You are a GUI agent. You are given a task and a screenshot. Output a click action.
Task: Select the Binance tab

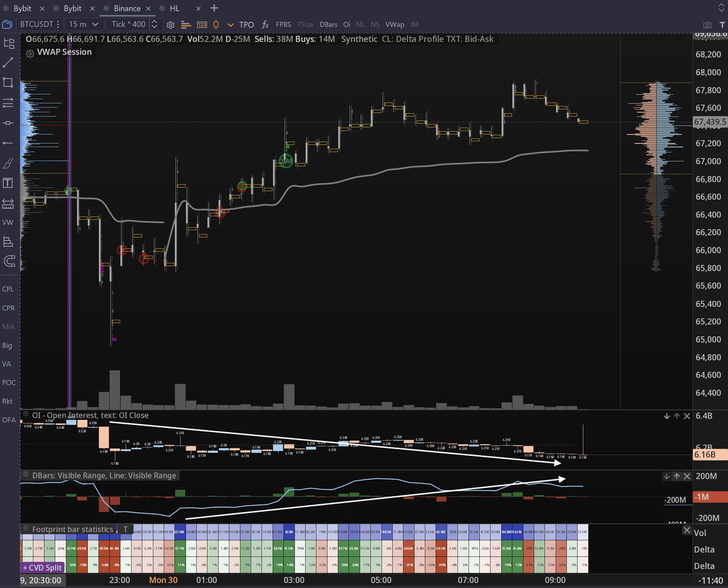[127, 8]
